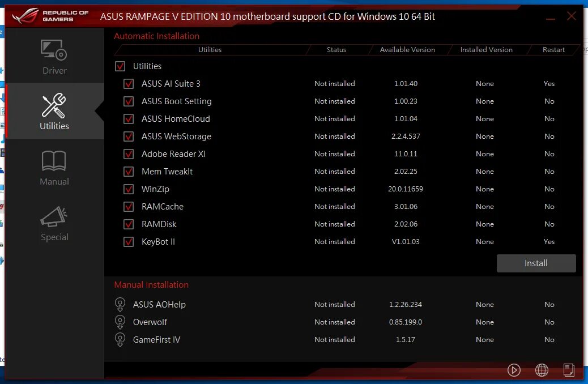Click the GameFirst IV entry name
Image resolution: width=588 pixels, height=384 pixels.
tap(157, 340)
